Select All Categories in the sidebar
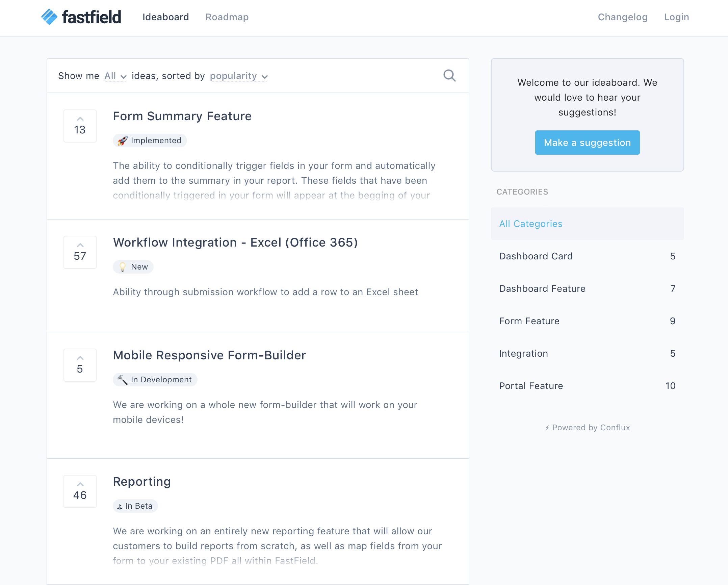The width and height of the screenshot is (728, 585). 530,224
